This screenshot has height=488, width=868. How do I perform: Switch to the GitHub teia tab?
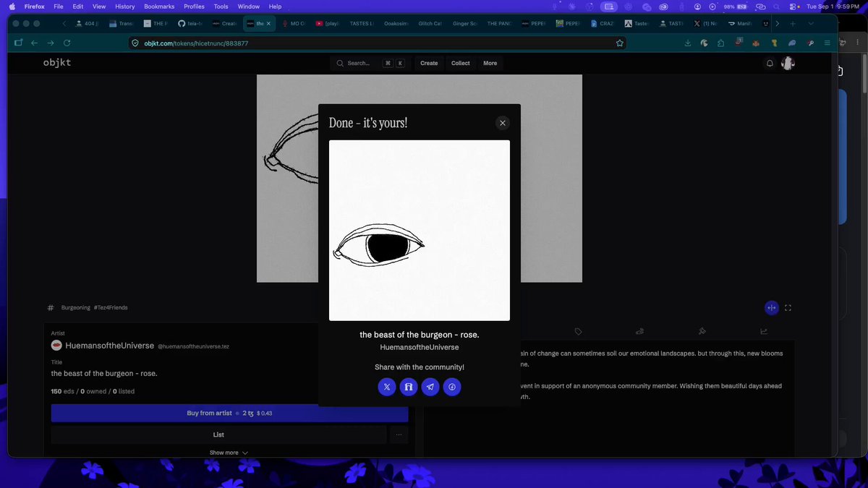192,23
